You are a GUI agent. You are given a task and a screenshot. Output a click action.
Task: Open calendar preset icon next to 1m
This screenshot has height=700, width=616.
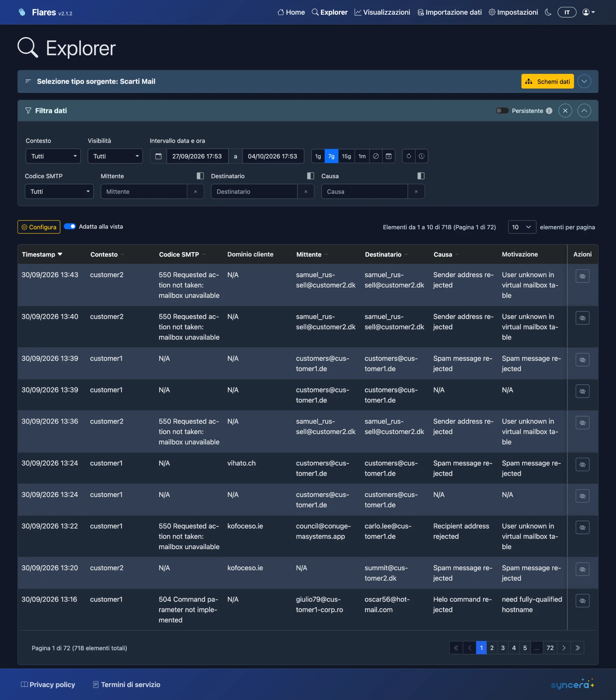coord(388,156)
